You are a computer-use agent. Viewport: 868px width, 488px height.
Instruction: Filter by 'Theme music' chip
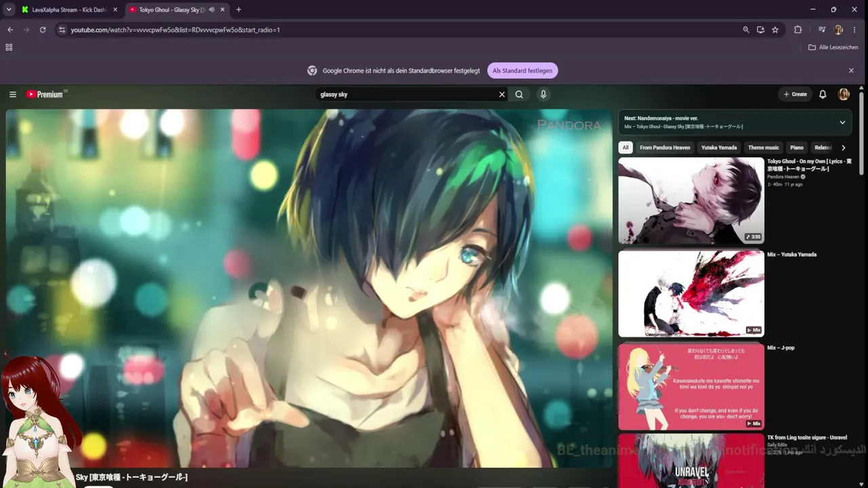click(x=764, y=148)
